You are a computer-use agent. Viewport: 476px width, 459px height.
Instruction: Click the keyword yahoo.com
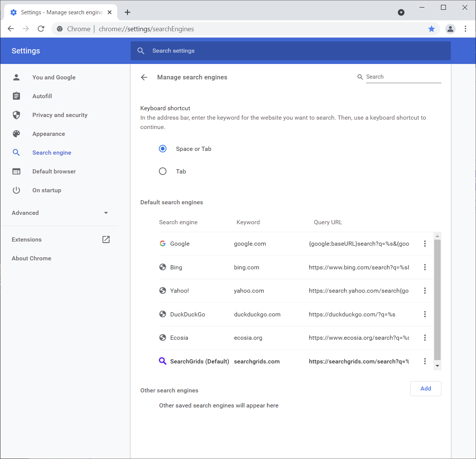(x=249, y=290)
